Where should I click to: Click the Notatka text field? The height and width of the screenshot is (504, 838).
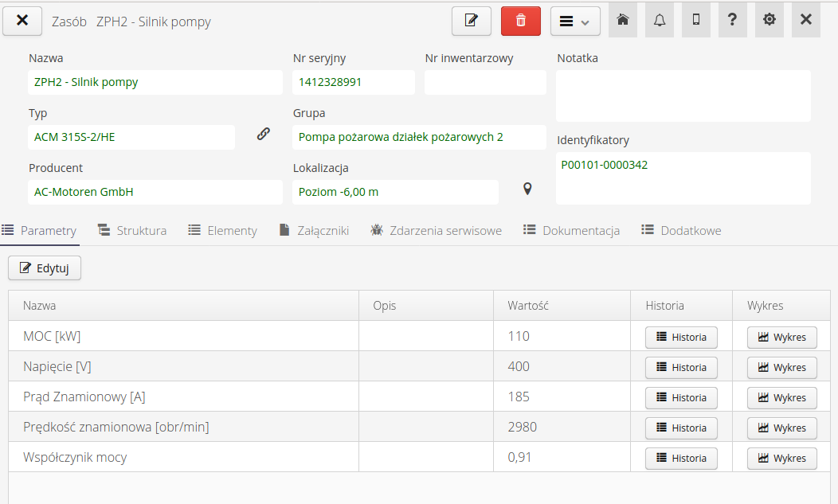683,96
